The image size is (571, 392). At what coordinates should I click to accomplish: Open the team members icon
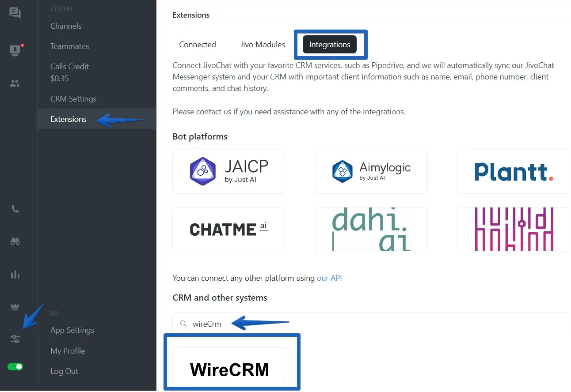tap(15, 83)
